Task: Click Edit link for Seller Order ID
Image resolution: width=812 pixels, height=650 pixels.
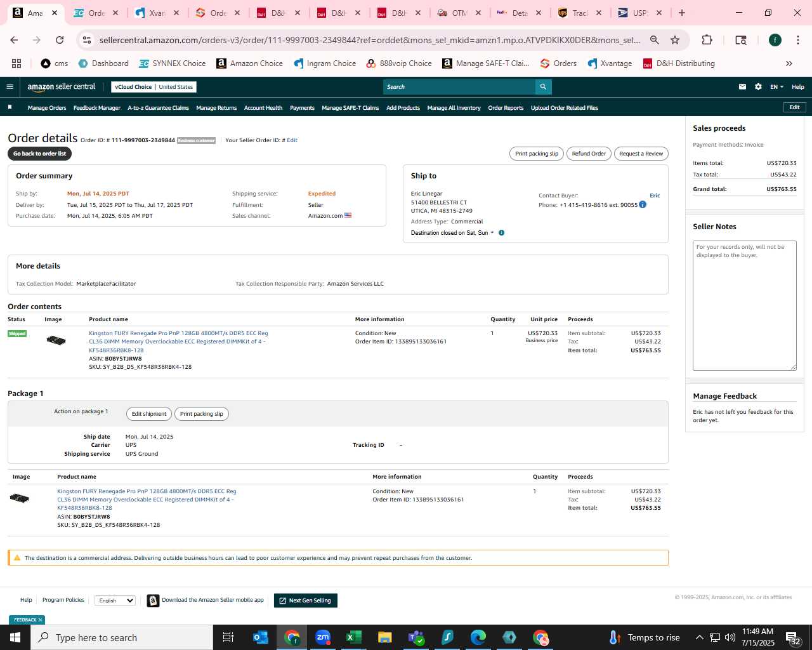Action: [292, 140]
